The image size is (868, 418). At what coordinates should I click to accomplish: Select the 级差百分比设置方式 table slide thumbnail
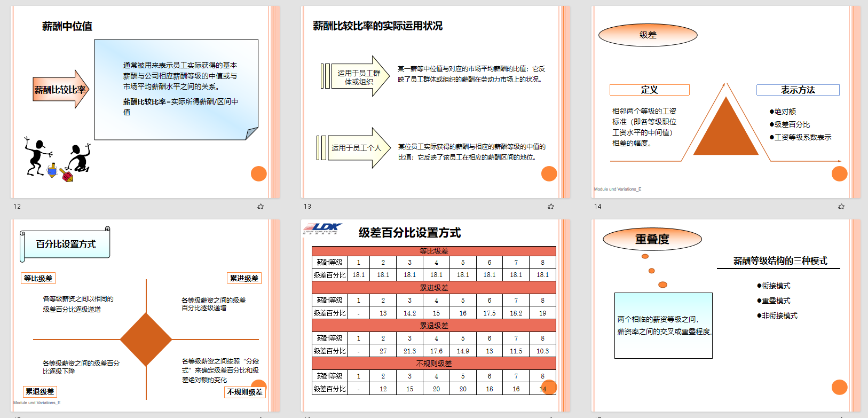click(x=436, y=316)
